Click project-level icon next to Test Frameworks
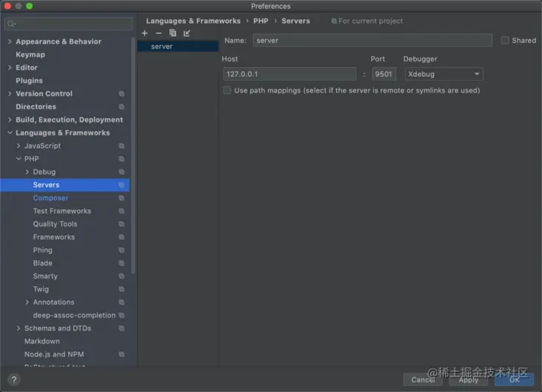The height and width of the screenshot is (392, 542). [x=121, y=211]
